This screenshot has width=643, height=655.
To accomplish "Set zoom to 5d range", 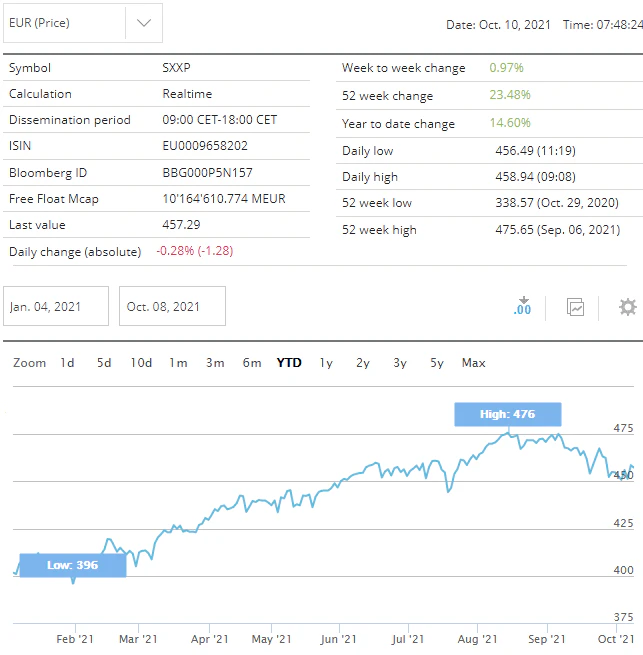I will pos(104,363).
